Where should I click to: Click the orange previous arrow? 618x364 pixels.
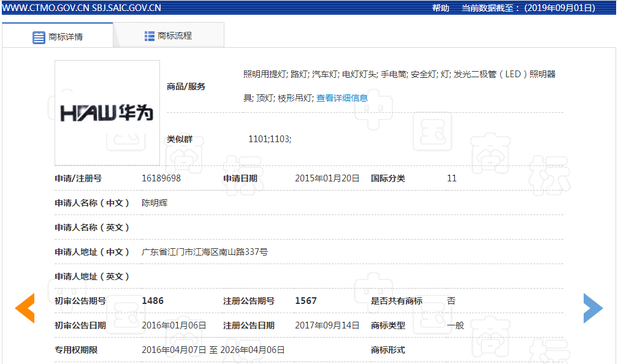(25, 308)
